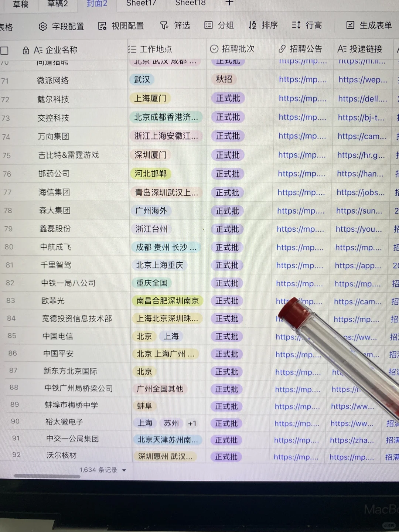Open the https://app... link for 千里智驾
399x532 pixels.
[358, 266]
